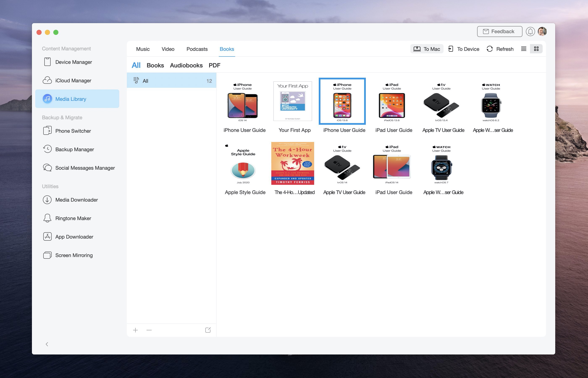
Task: Switch to grid view layout
Action: (536, 49)
